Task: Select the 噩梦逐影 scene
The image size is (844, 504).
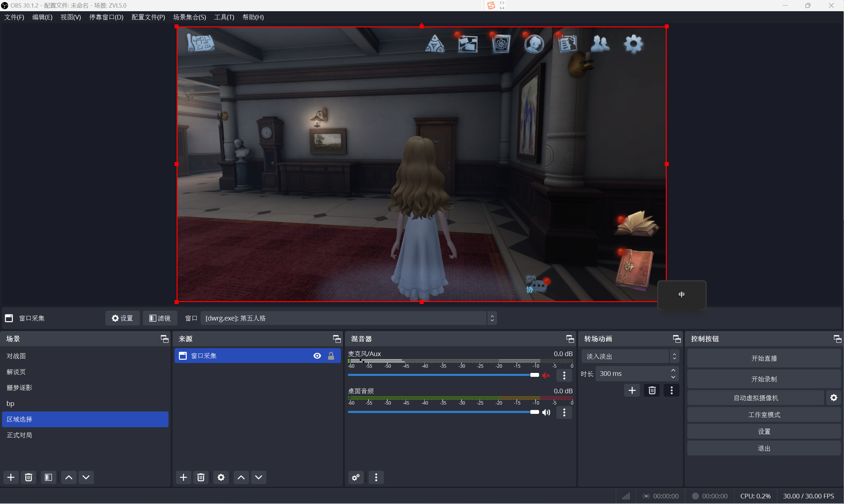Action: coord(85,387)
